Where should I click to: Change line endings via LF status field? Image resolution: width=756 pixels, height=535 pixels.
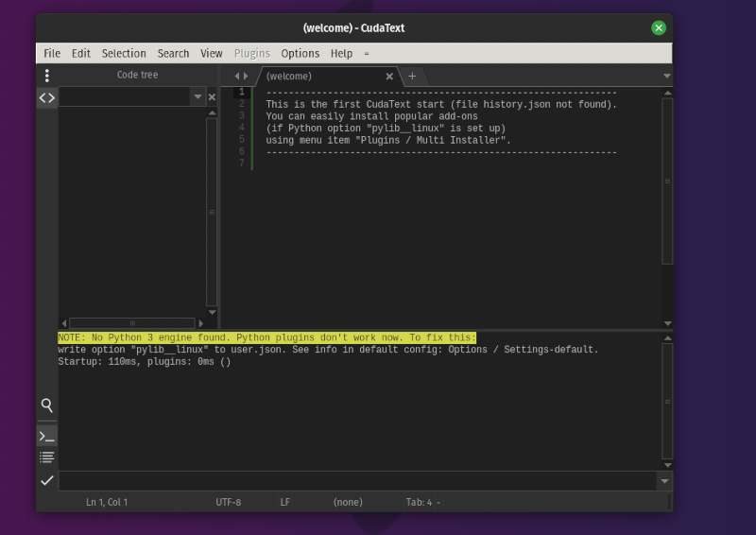click(x=285, y=502)
